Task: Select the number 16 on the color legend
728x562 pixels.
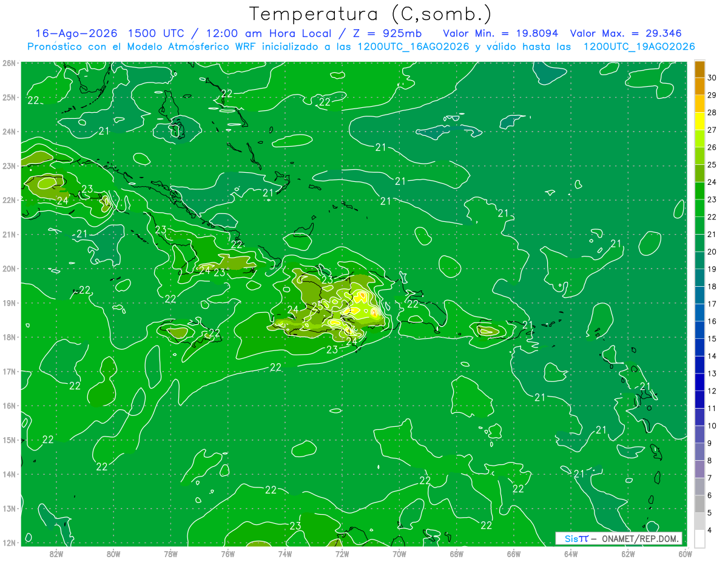Action: 712,321
